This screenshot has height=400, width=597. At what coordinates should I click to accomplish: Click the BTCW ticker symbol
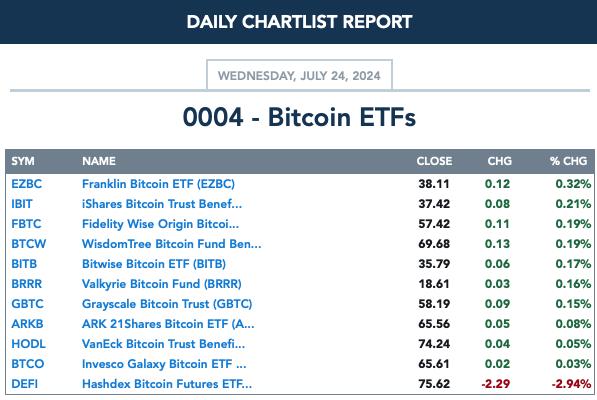29,244
